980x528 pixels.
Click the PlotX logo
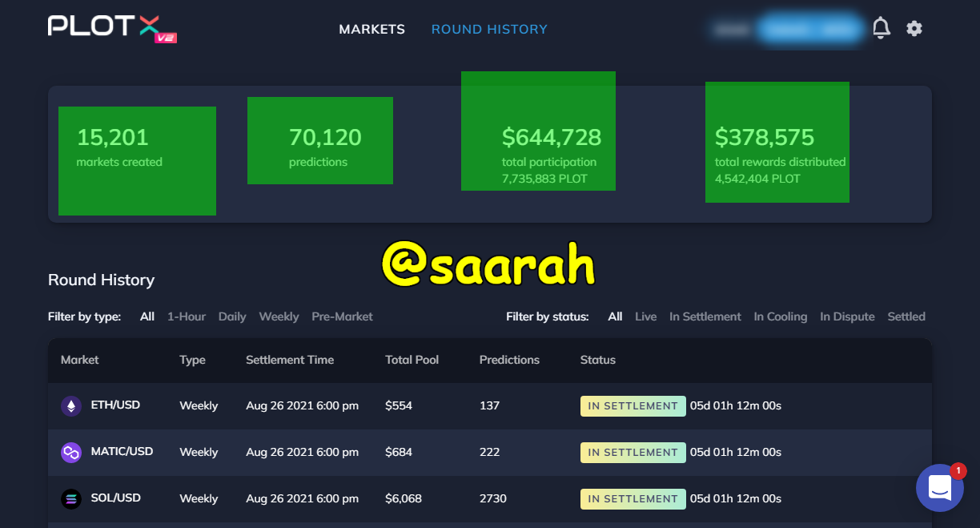[112, 28]
